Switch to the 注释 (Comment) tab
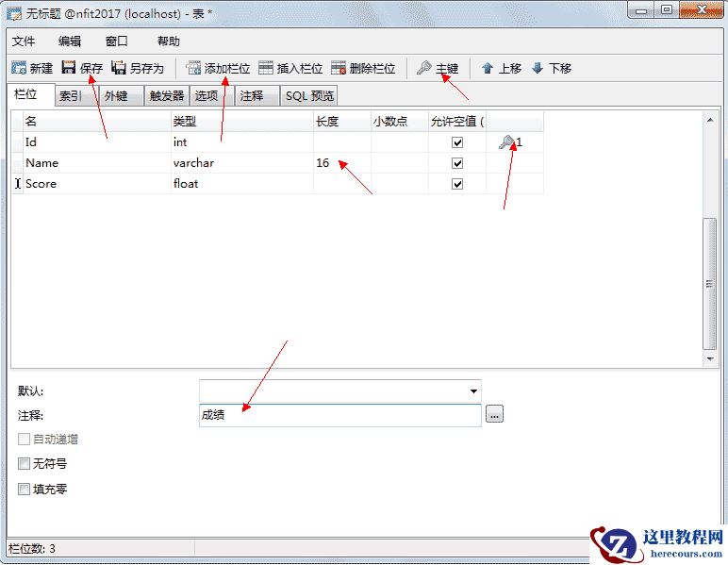Viewport: 728px width, 565px height. 256,96
